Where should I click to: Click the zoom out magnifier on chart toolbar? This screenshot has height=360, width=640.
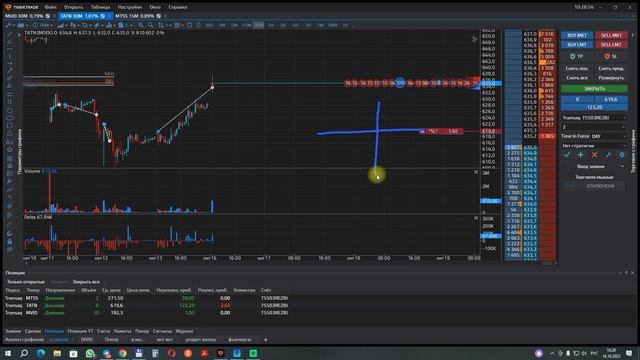[150, 25]
